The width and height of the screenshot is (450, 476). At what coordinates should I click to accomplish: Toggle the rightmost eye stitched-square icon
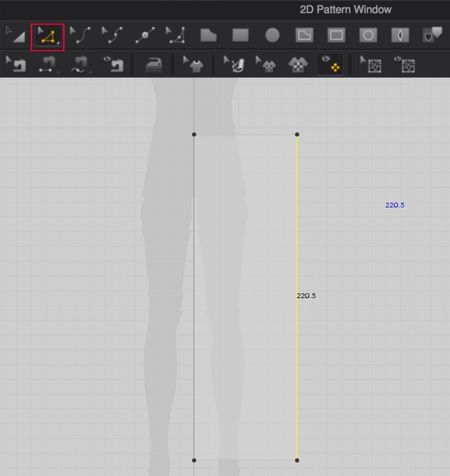pos(404,65)
